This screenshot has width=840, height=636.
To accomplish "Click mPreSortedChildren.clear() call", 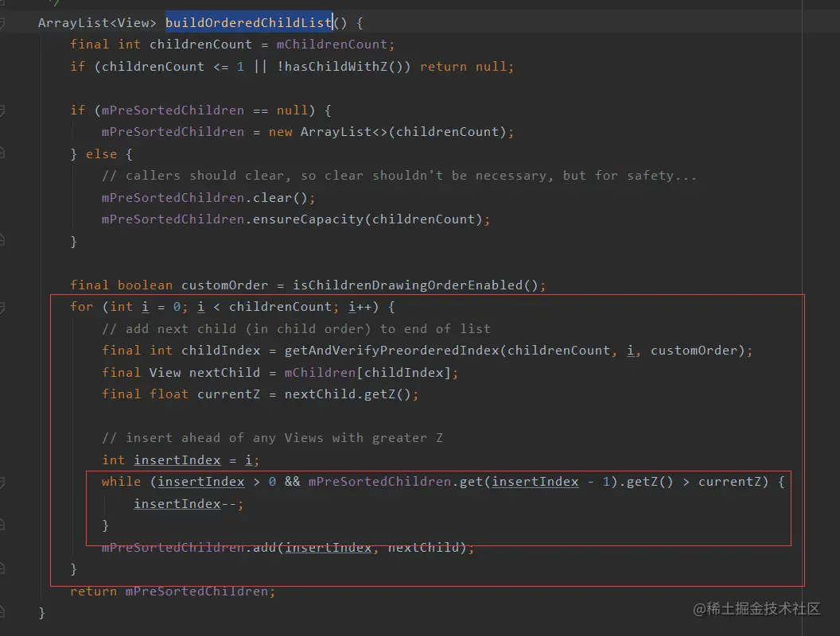I will coord(204,197).
